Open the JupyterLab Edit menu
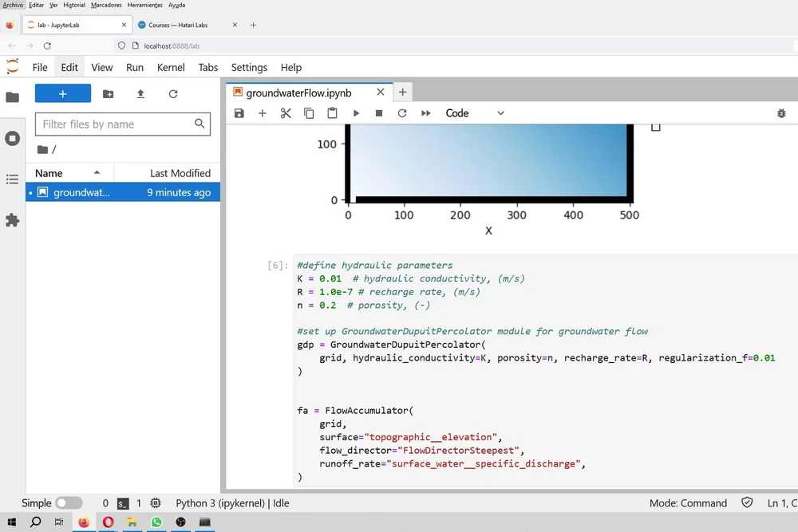The image size is (798, 532). pos(69,67)
